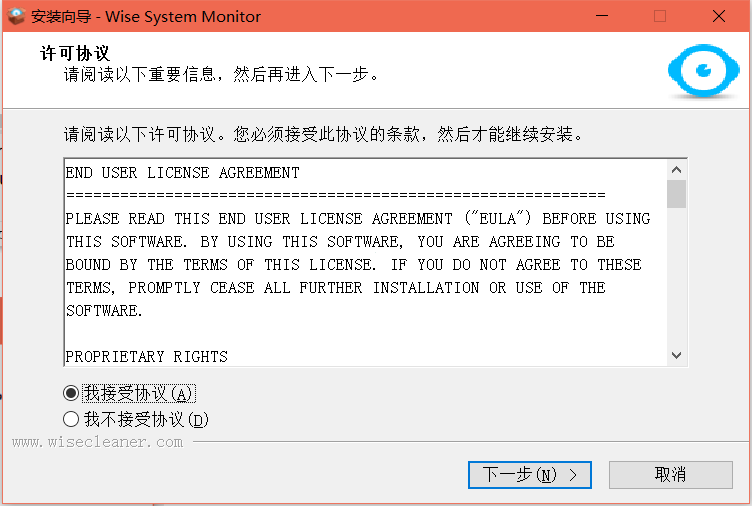Screen dimensions: 752x506
Task: Click the www.wisecleaner.com text
Action: pyautogui.click(x=97, y=442)
